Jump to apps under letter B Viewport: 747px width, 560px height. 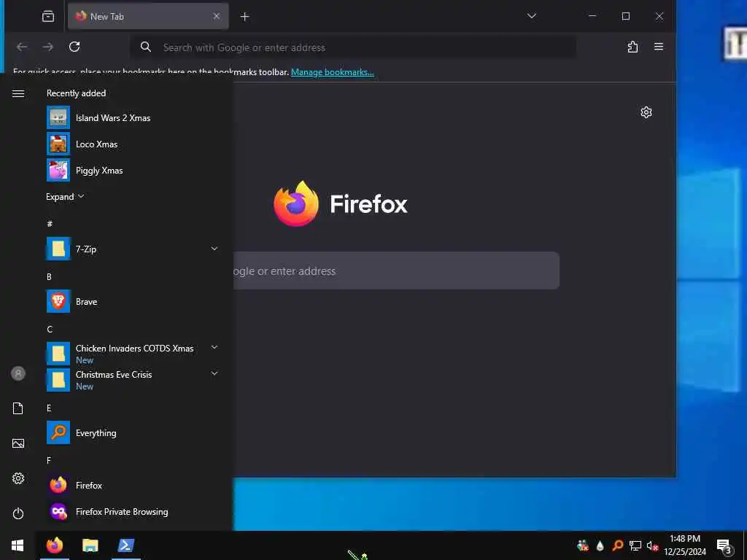tap(49, 276)
